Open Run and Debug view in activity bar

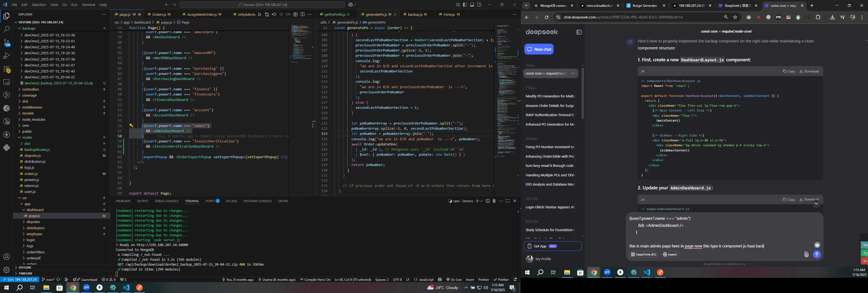[x=7, y=56]
